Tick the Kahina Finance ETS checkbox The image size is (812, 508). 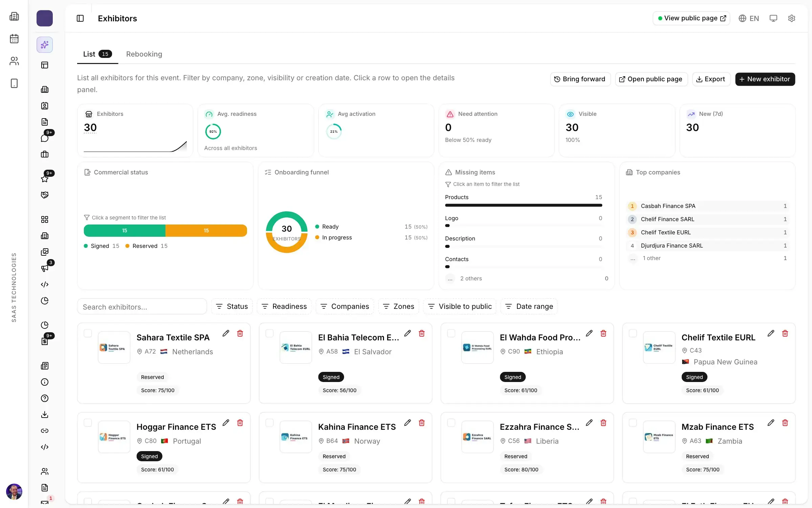coord(269,423)
